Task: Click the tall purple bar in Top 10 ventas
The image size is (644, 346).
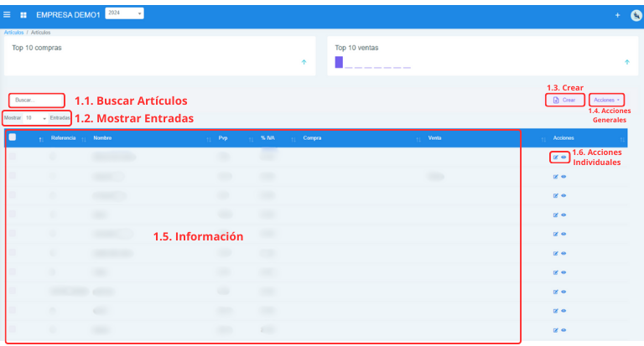Action: point(339,62)
